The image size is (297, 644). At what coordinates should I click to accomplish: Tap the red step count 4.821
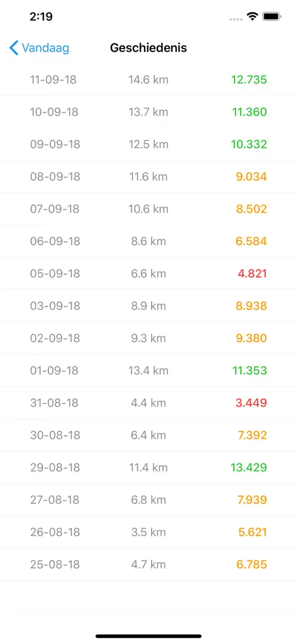[252, 274]
